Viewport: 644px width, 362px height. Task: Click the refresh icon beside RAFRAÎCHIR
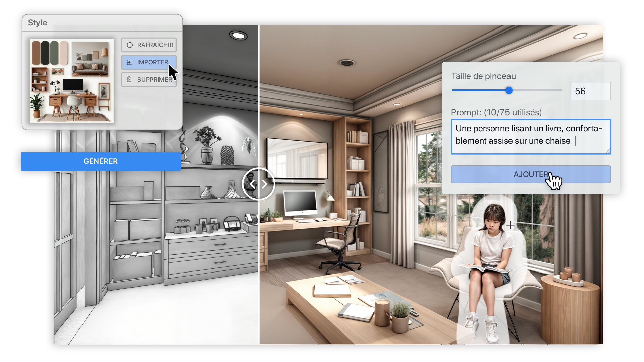pyautogui.click(x=130, y=45)
